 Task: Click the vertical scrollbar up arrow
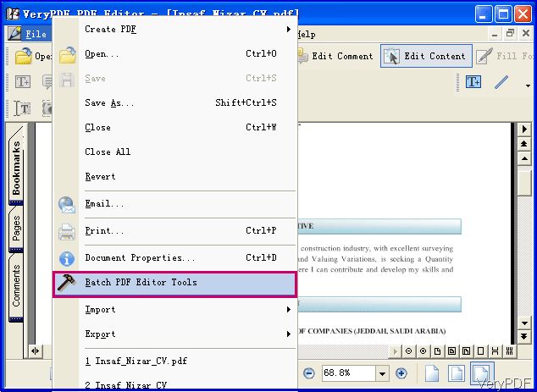[x=524, y=158]
